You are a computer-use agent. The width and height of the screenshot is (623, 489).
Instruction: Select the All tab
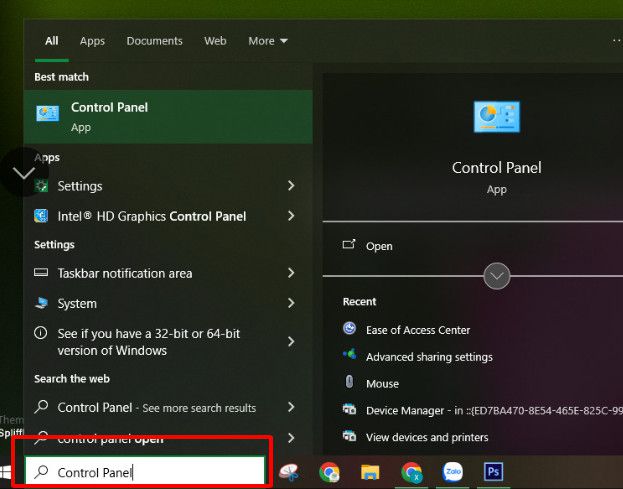(52, 41)
